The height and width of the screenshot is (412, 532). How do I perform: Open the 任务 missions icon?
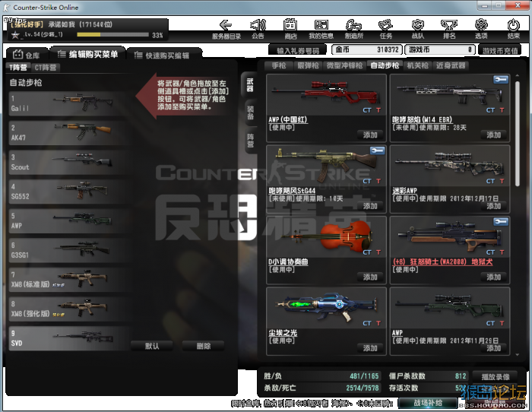point(386,25)
